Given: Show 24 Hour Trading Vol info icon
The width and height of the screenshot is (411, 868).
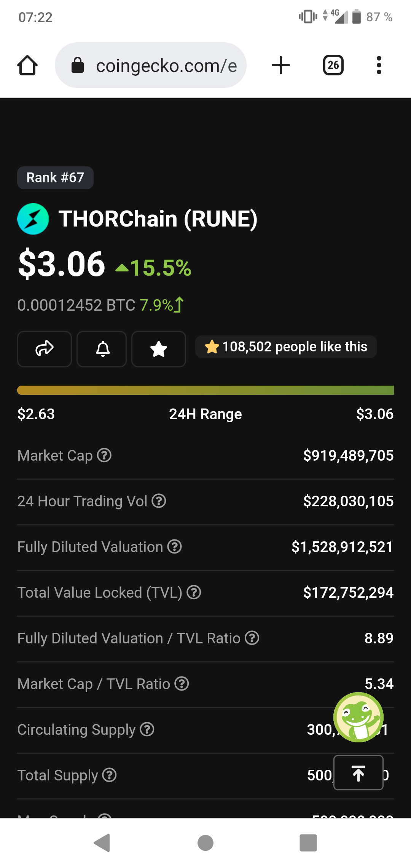Looking at the screenshot, I should (159, 501).
